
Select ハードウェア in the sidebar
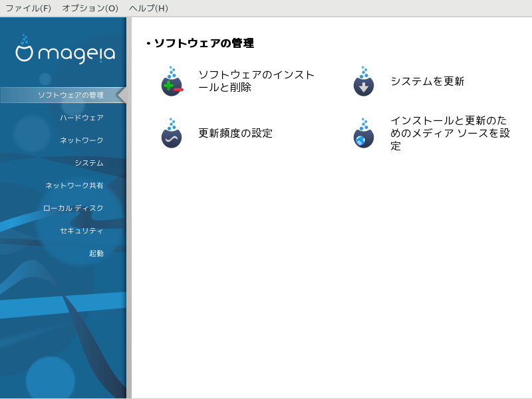[x=81, y=118]
